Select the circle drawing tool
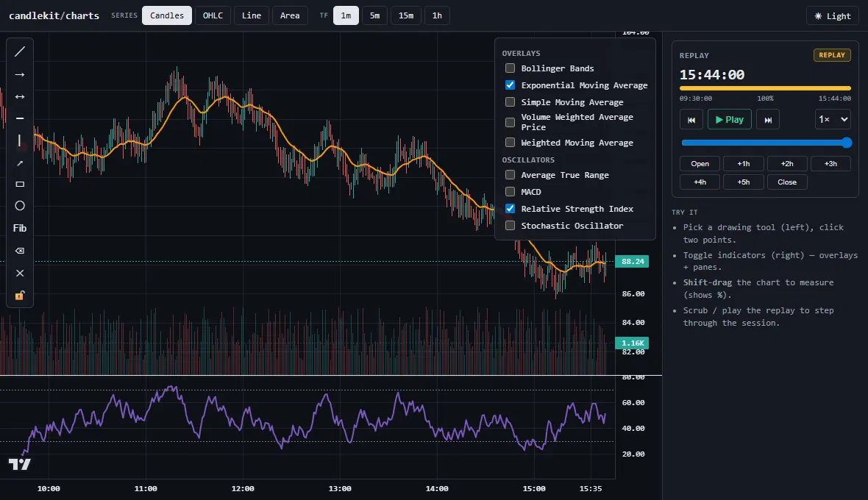Image resolution: width=868 pixels, height=500 pixels. tap(20, 206)
